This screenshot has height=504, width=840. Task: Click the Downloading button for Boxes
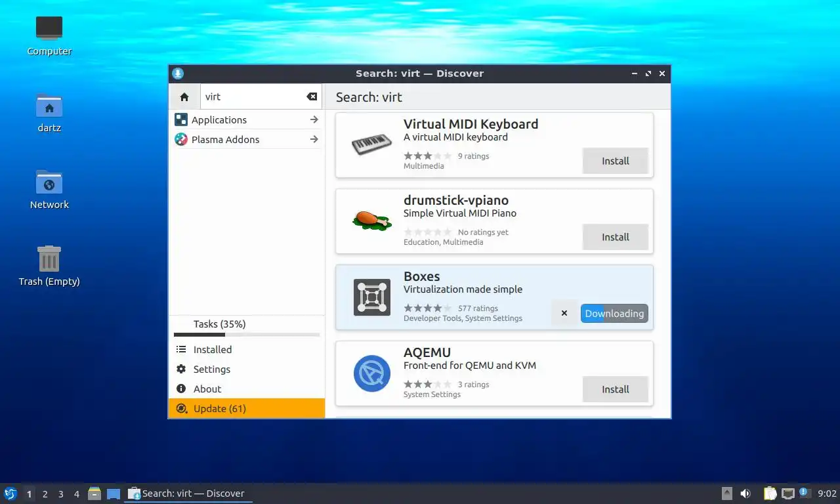point(614,313)
